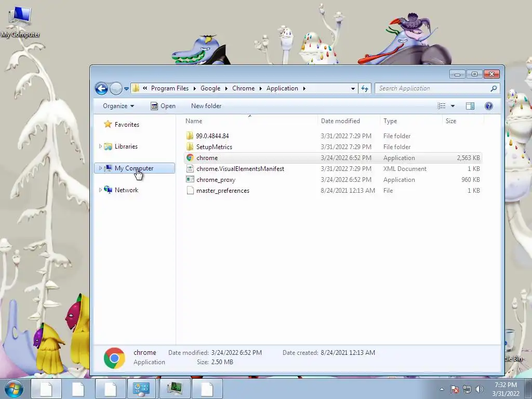Focus the Search Application field

433,88
